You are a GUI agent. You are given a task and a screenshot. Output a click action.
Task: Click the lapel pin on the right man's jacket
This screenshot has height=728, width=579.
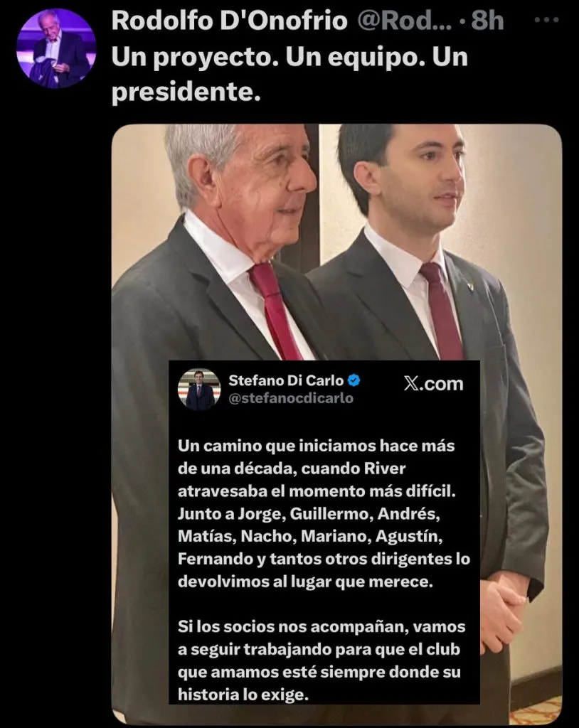pyautogui.click(x=470, y=286)
